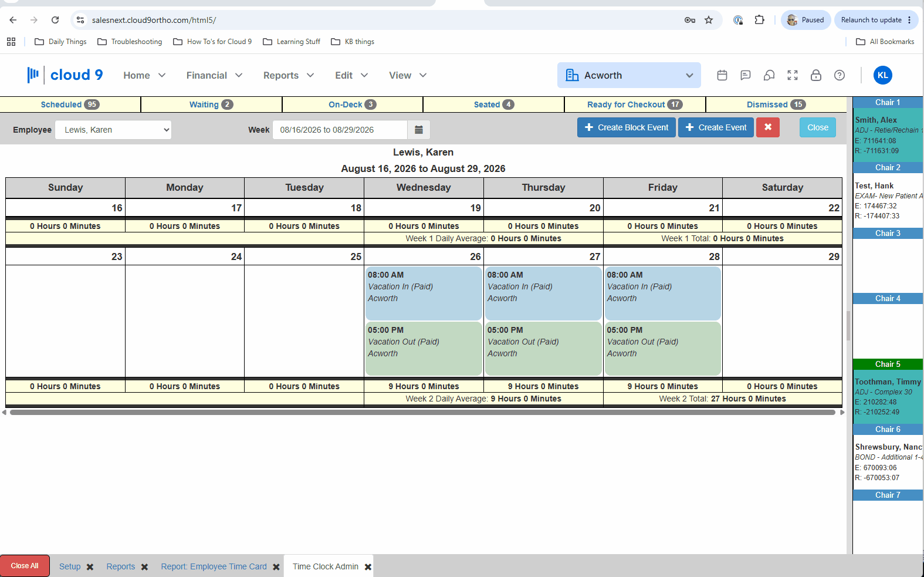Click the Paused profile button
The image size is (924, 577).
pyautogui.click(x=806, y=20)
